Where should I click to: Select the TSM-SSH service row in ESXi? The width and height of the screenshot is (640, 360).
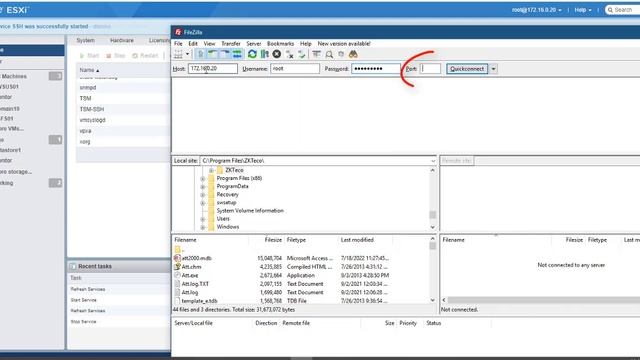(x=123, y=109)
